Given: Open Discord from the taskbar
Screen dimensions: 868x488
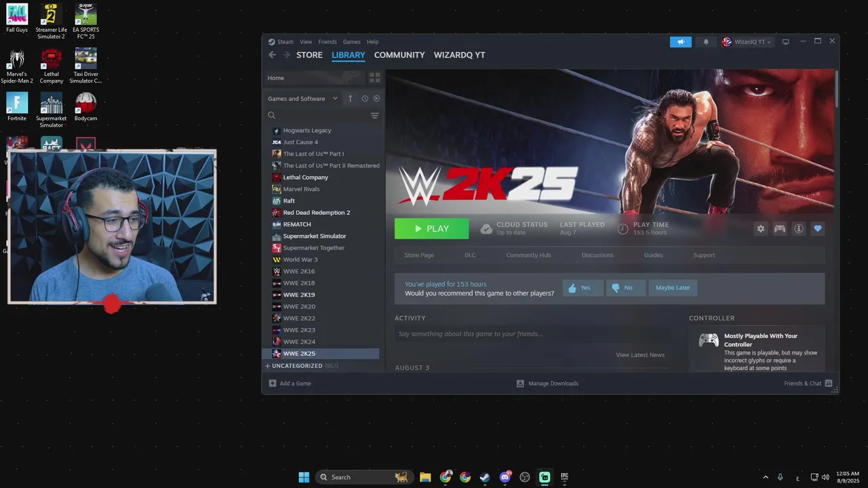Looking at the screenshot, I should 505,477.
